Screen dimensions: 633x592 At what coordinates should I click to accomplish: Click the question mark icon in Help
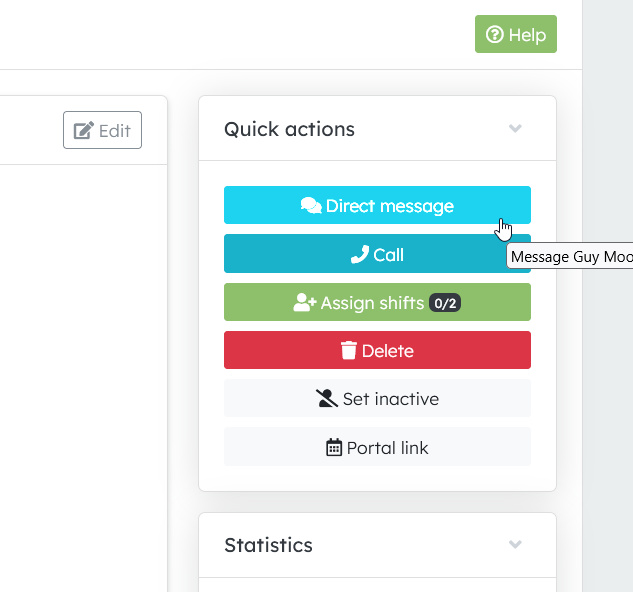pos(494,35)
